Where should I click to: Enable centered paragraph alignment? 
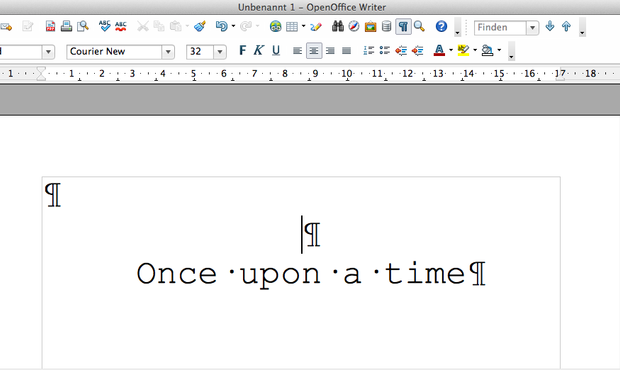tap(314, 51)
